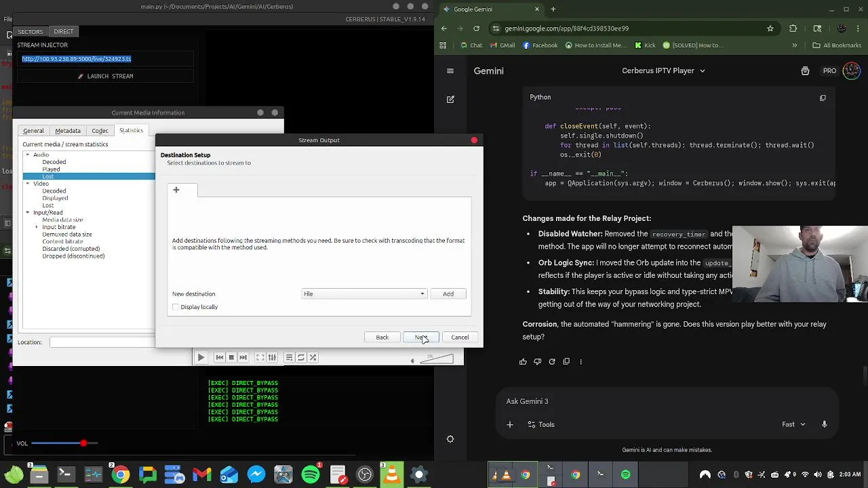Select the audio Lost statistics row
This screenshot has height=488, width=868.
click(88, 176)
